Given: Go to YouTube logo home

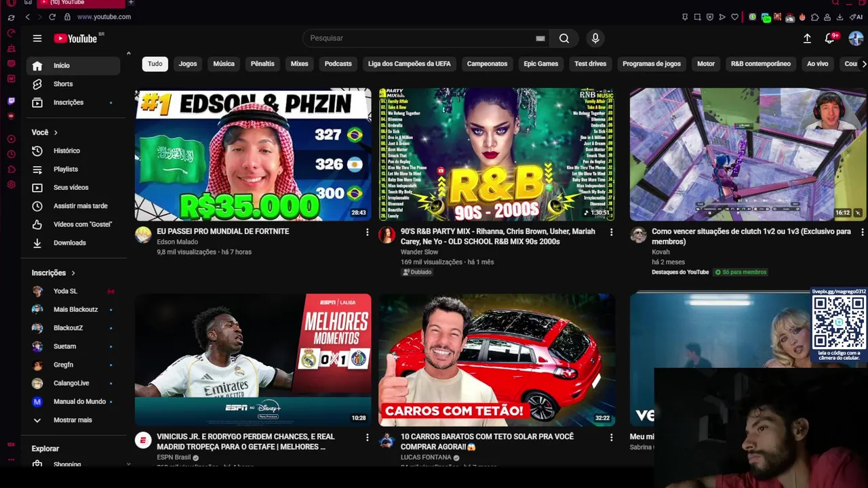Looking at the screenshot, I should coord(77,39).
